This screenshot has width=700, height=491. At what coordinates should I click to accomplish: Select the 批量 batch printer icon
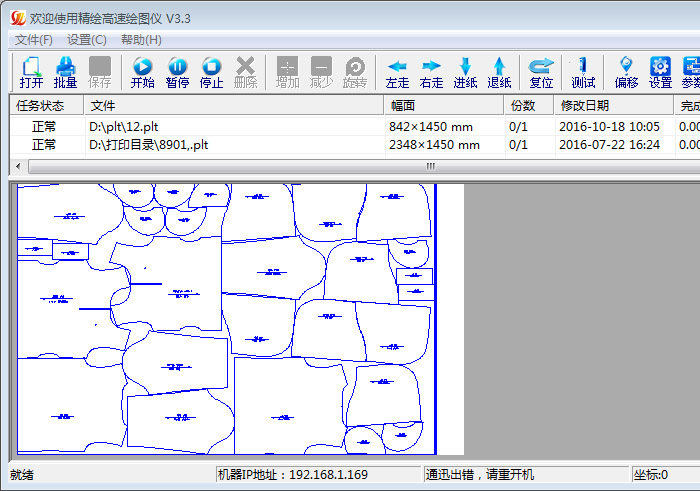point(65,72)
